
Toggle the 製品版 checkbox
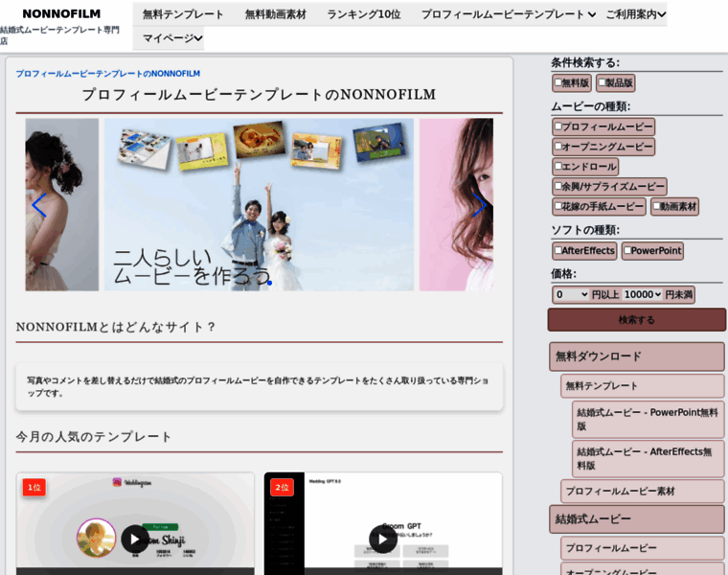(602, 82)
